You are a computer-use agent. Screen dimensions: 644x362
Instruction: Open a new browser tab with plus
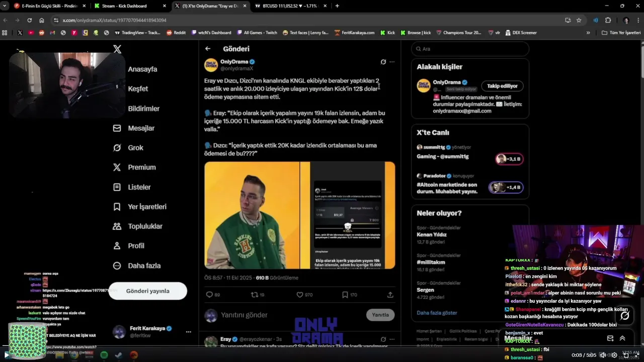(337, 6)
